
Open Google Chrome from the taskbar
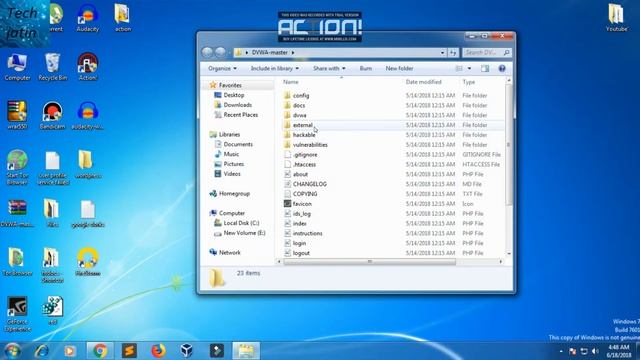[x=100, y=351]
